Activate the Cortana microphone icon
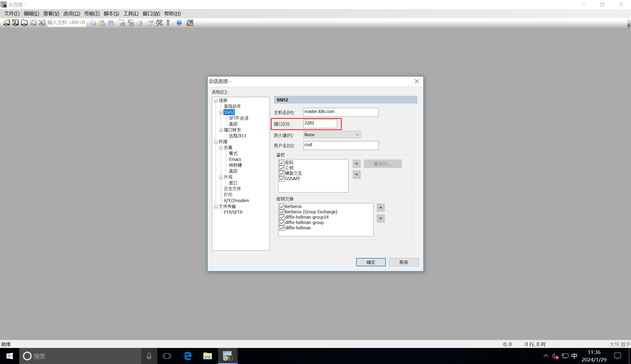The height and width of the screenshot is (364, 631). pos(149,356)
